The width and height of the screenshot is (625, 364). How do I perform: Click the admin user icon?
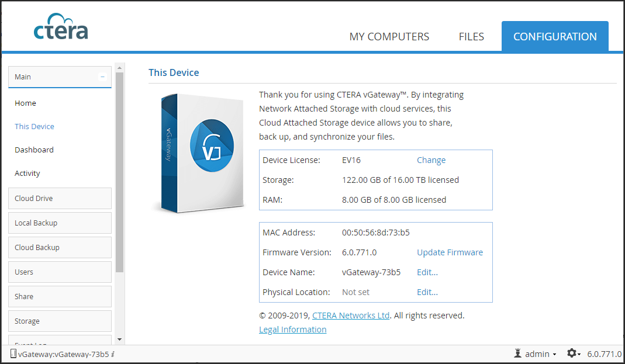pos(517,353)
